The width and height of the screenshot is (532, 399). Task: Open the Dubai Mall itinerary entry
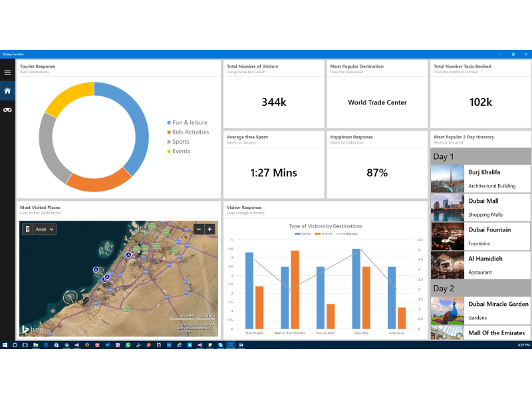click(480, 207)
